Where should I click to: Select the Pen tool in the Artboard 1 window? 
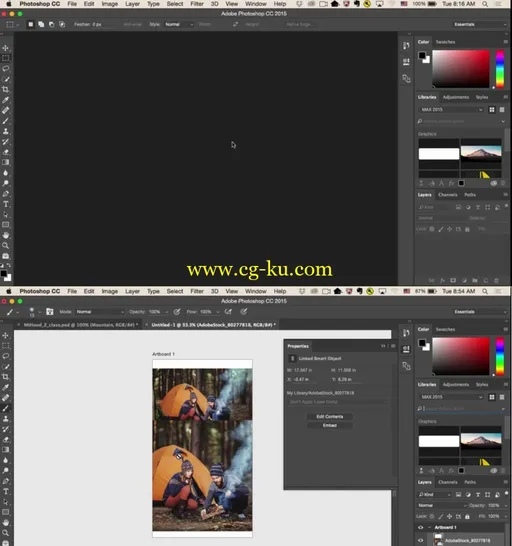[x=6, y=481]
